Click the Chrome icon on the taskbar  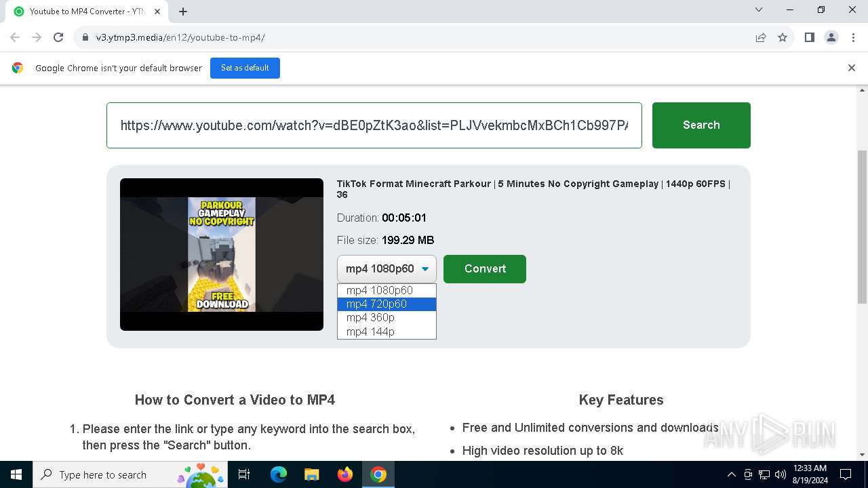point(378,474)
